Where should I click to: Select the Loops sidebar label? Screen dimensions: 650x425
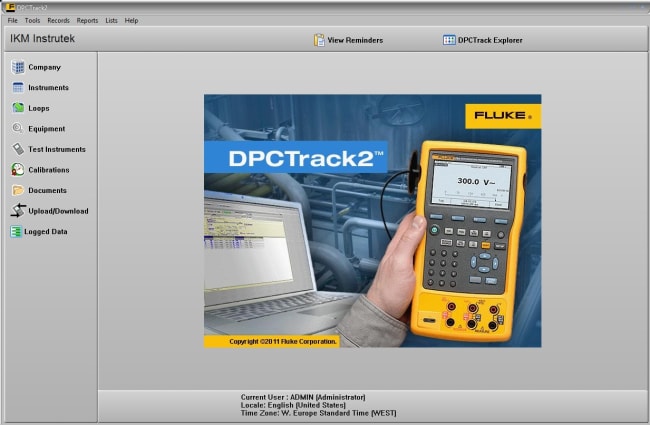[39, 108]
